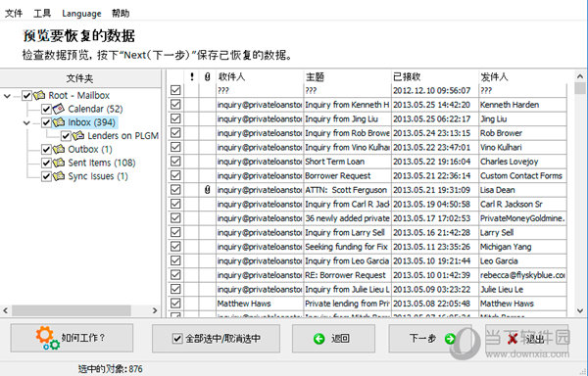
Task: Click the Sync Issues folder icon
Action: click(x=59, y=176)
